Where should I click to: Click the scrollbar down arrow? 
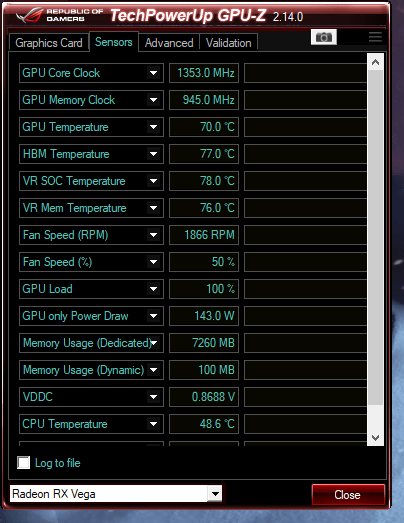(375, 437)
